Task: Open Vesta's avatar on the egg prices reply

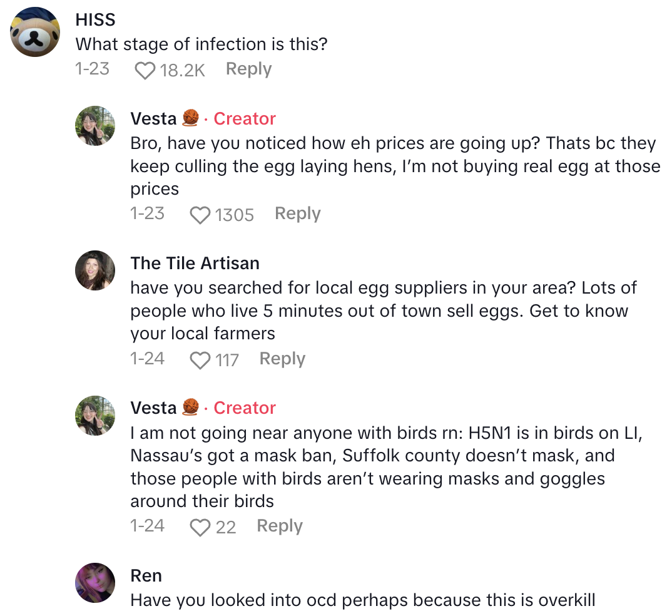Action: (95, 126)
